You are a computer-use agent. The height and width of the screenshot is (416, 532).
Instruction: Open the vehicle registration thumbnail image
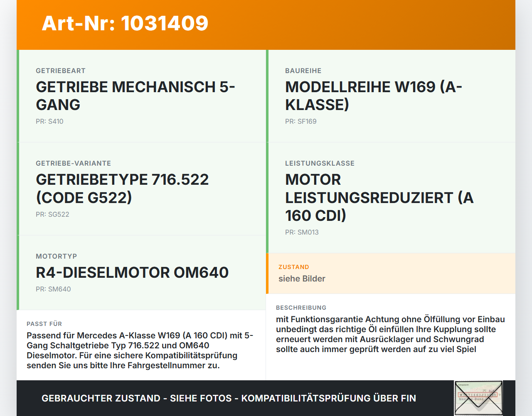(x=478, y=398)
